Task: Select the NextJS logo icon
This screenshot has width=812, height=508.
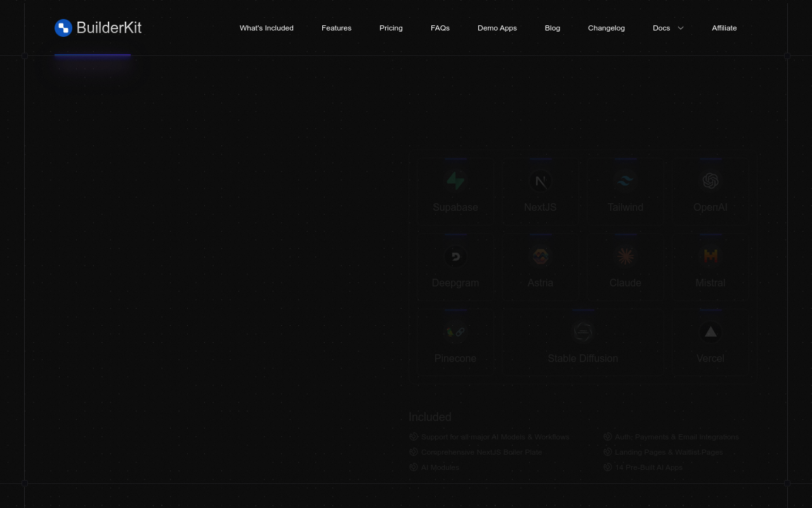Action: (540, 181)
